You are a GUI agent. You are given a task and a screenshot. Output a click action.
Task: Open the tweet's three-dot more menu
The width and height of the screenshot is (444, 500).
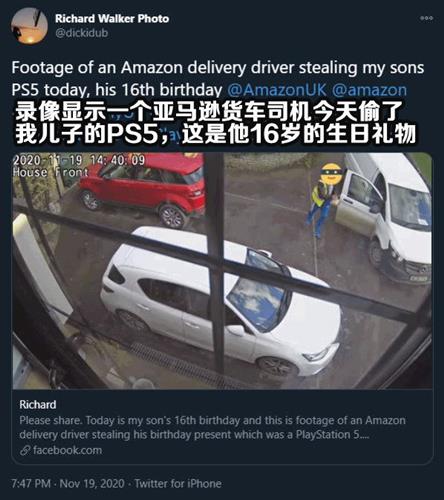point(426,18)
